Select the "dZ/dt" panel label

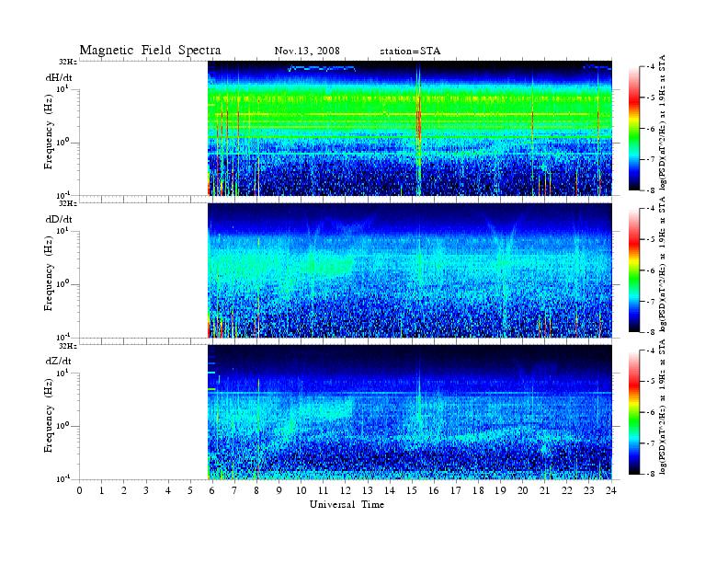[x=59, y=361]
